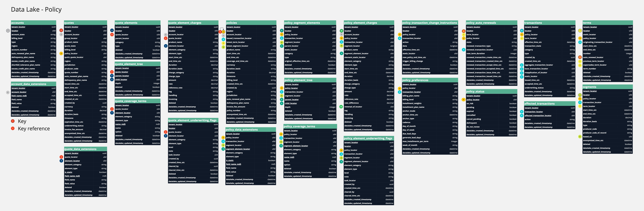Click the Data Lake - Policy title
644x211 pixels.
[x=36, y=9]
